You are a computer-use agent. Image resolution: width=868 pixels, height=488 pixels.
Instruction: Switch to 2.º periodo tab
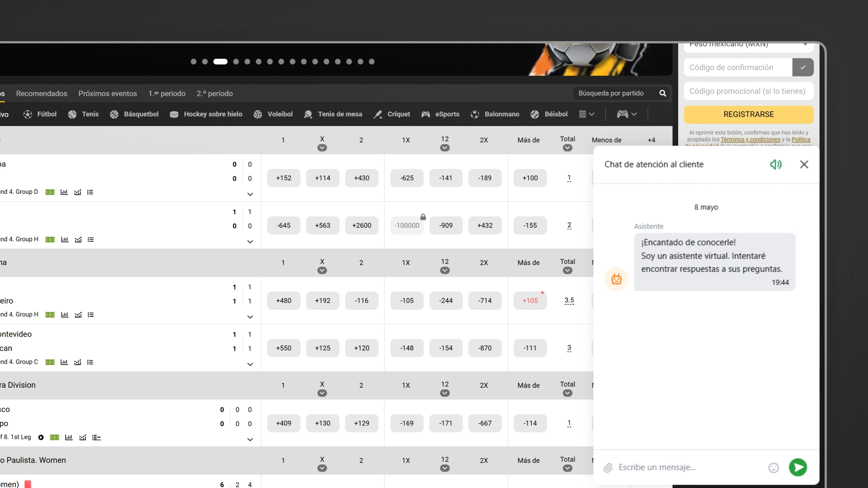[x=215, y=94]
